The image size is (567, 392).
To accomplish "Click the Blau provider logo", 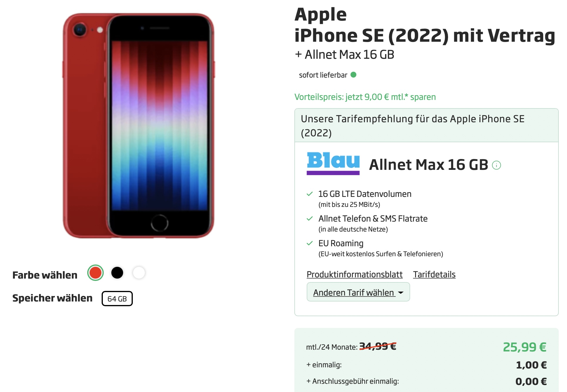I will (333, 163).
